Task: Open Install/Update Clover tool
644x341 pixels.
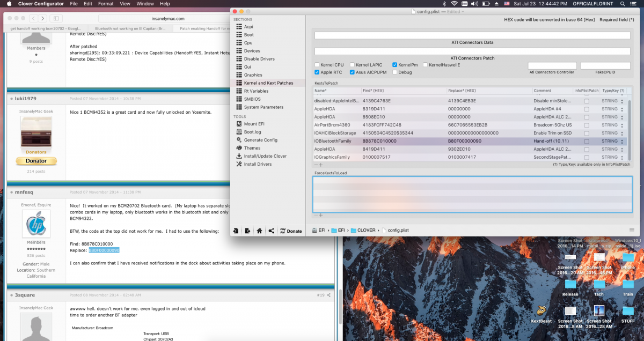Action: [265, 156]
